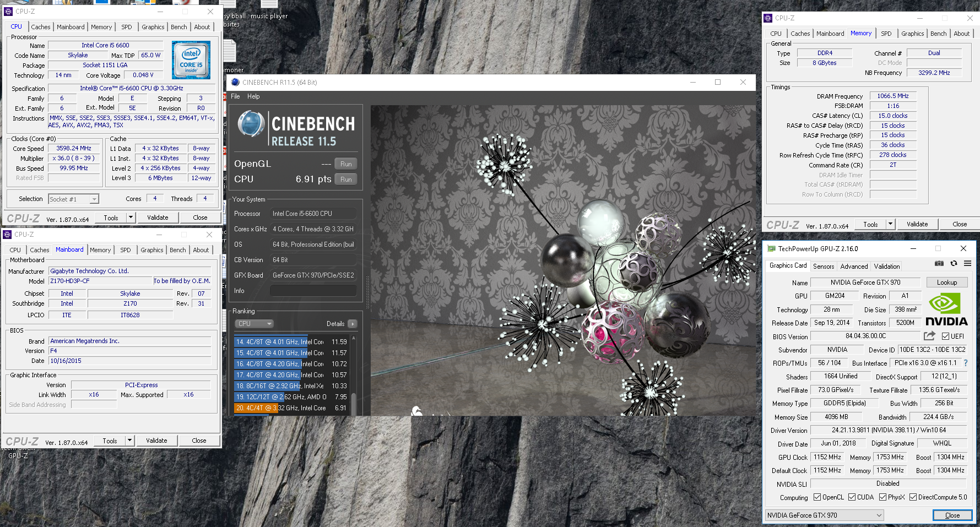Select ranking row 14 scoring 11.59
This screenshot has height=527, width=980.
(291, 342)
